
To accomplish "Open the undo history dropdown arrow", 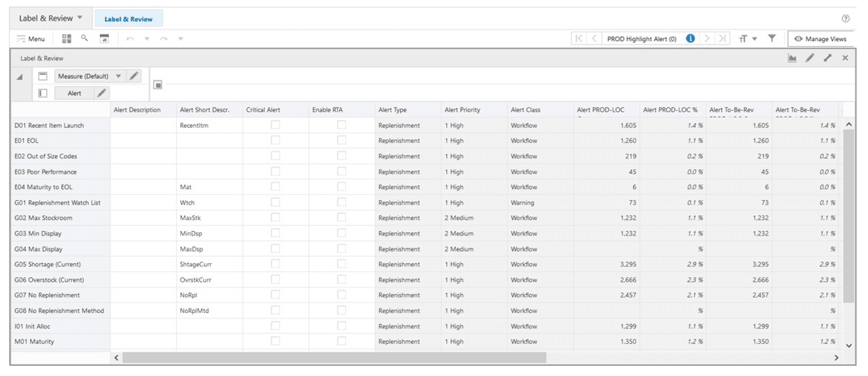I will [x=146, y=39].
